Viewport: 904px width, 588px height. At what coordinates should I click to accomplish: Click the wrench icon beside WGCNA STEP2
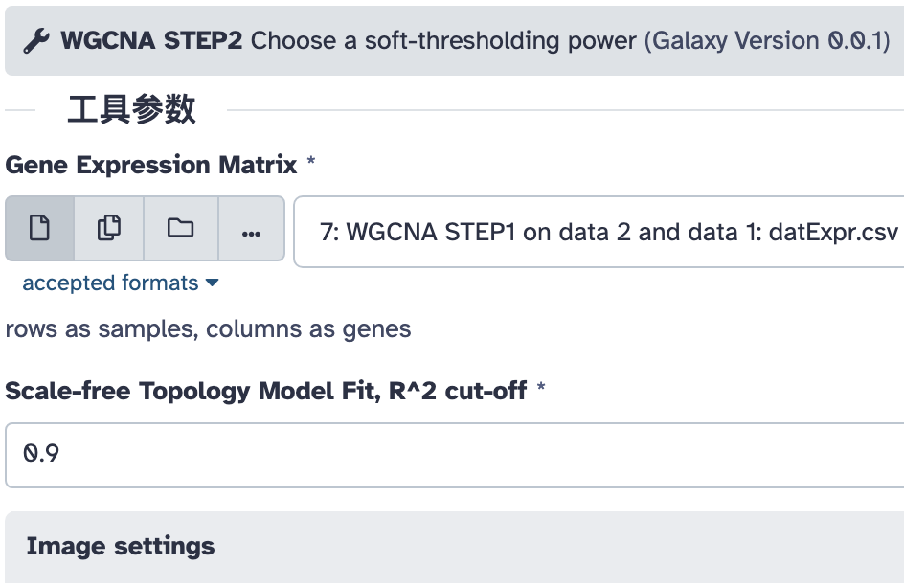pyautogui.click(x=36, y=41)
